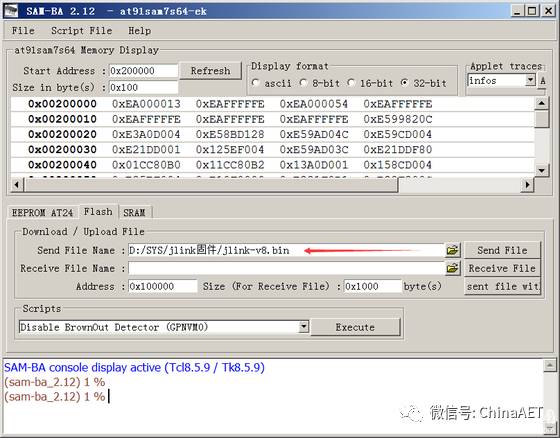Click memory address 0x00200020 row label

62,134
